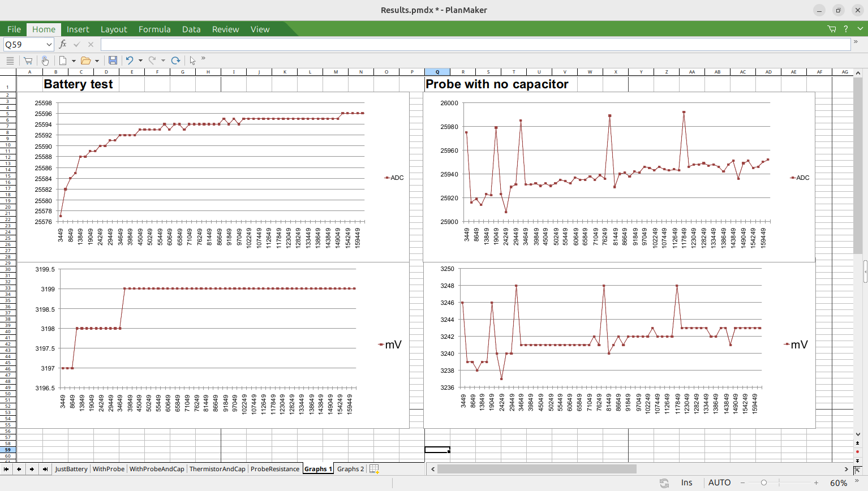Select the Battery test ADC chart
868x491 pixels.
tap(213, 176)
